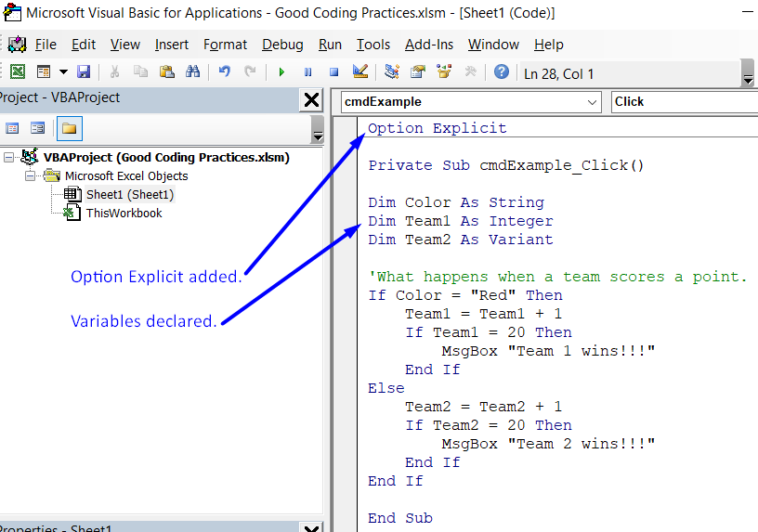
Task: Click the Toolbox icon
Action: coord(470,72)
